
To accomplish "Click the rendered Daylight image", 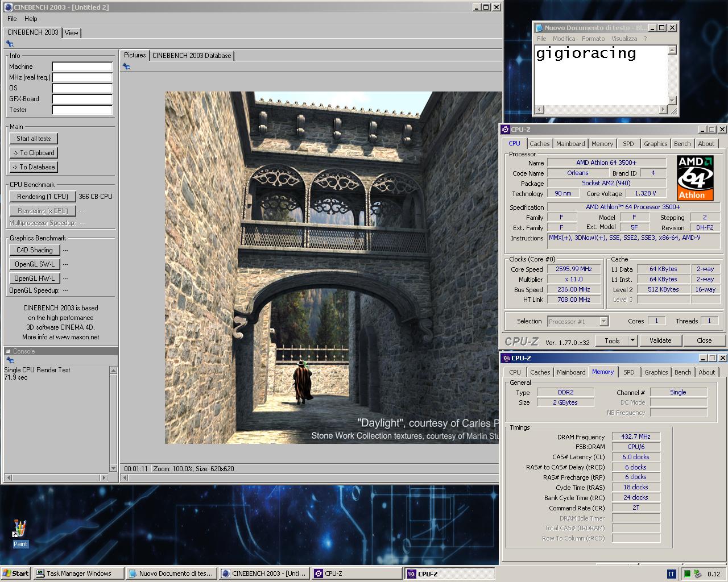I will [x=333, y=268].
